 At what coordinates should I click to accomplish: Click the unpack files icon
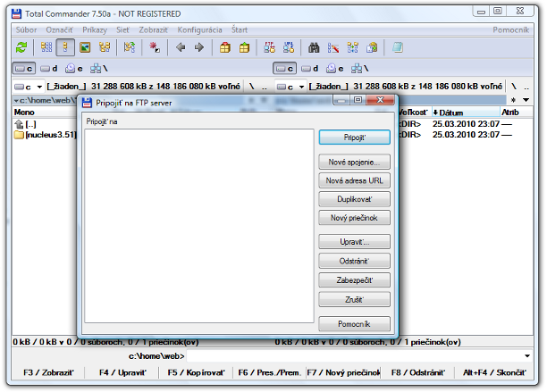(244, 47)
